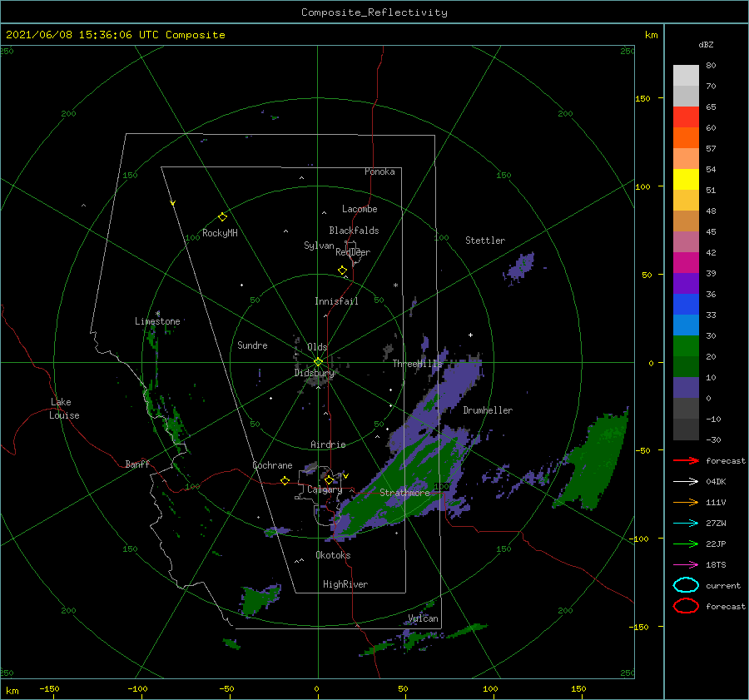
Task: Click the Stettler town label
Action: (485, 241)
